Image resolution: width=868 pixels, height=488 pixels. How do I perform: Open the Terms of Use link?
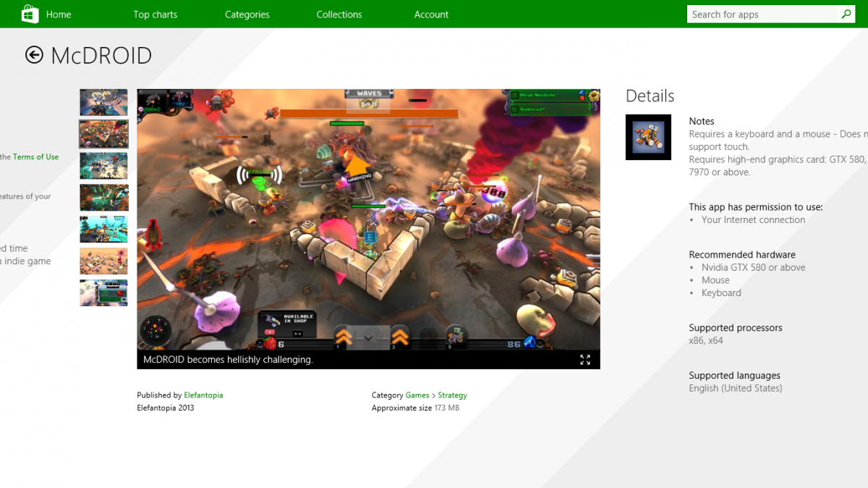click(x=35, y=156)
